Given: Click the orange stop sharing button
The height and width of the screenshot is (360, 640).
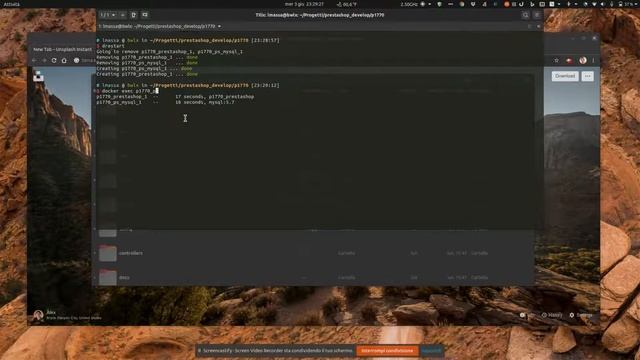Looking at the screenshot, I should point(387,351).
